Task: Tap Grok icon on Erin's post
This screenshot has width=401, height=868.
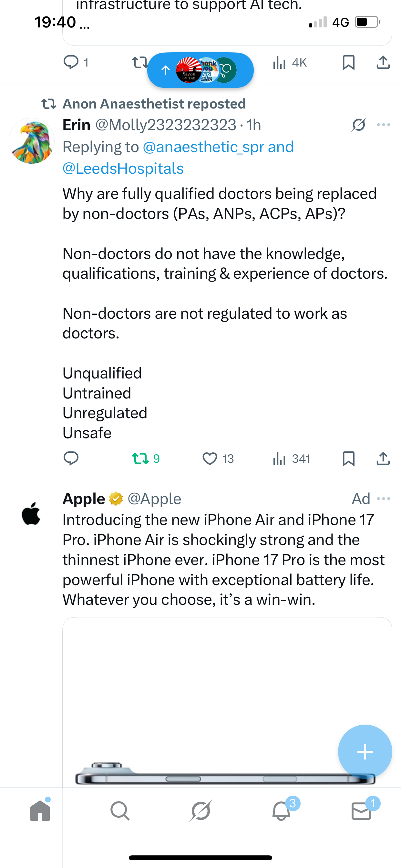Action: coord(358,125)
